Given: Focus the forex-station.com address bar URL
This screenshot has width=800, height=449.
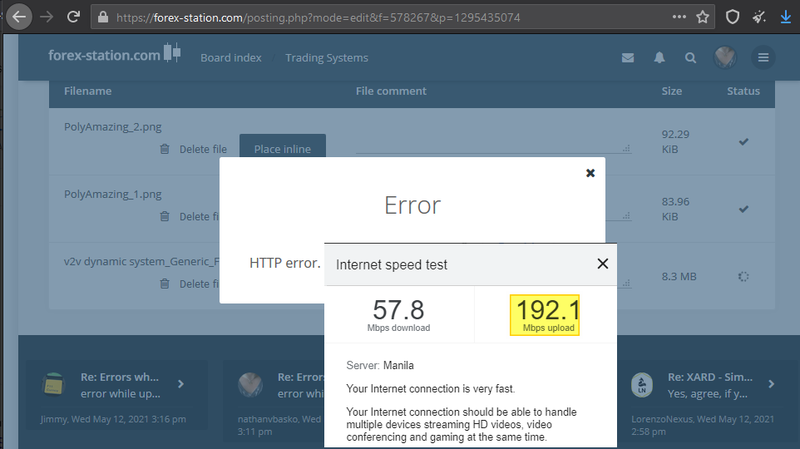Looking at the screenshot, I should [318, 18].
